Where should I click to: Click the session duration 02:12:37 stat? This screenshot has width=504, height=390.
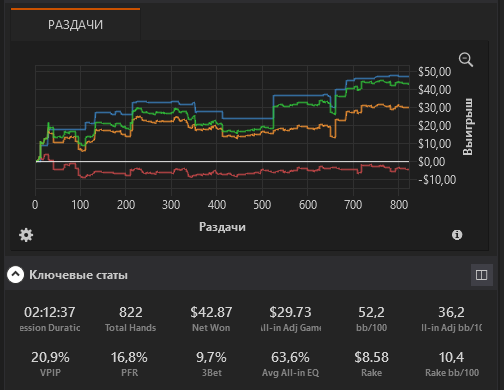pyautogui.click(x=50, y=319)
